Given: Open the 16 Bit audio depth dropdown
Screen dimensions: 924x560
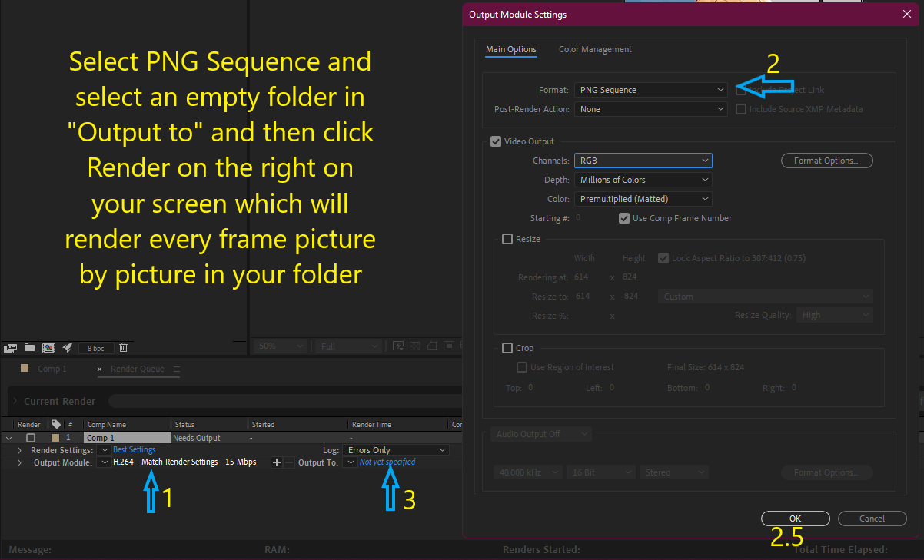Looking at the screenshot, I should pos(601,472).
